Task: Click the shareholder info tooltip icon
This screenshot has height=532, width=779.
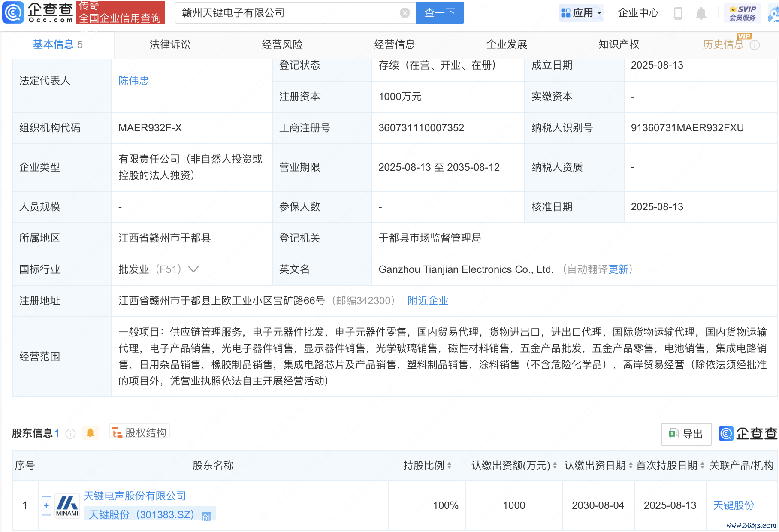Action: click(x=70, y=434)
